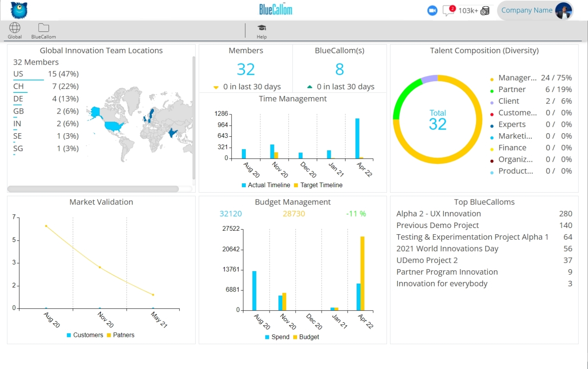Click Aug 20 point on partners line

coord(46,226)
